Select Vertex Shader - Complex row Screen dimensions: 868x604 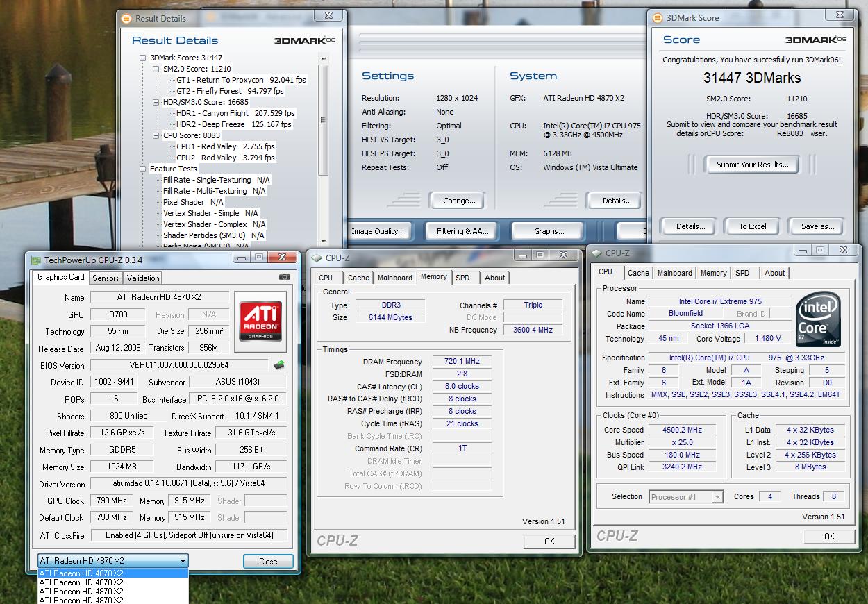(215, 224)
